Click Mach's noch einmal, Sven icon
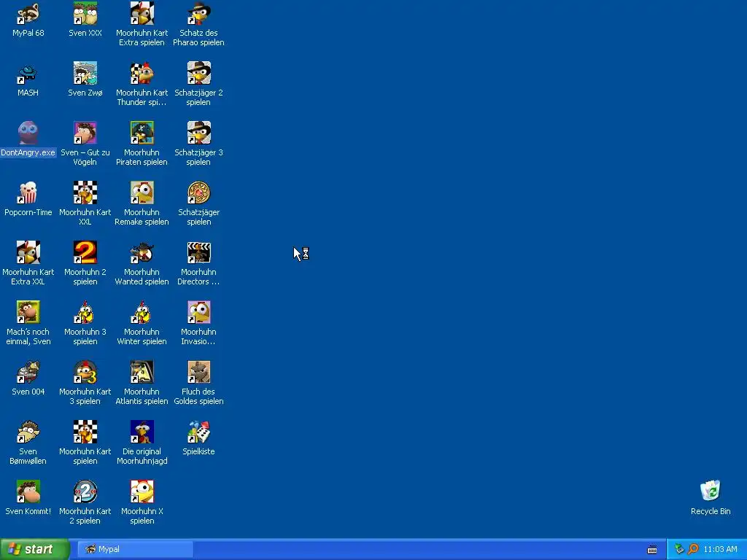The image size is (747, 560). pos(28,312)
